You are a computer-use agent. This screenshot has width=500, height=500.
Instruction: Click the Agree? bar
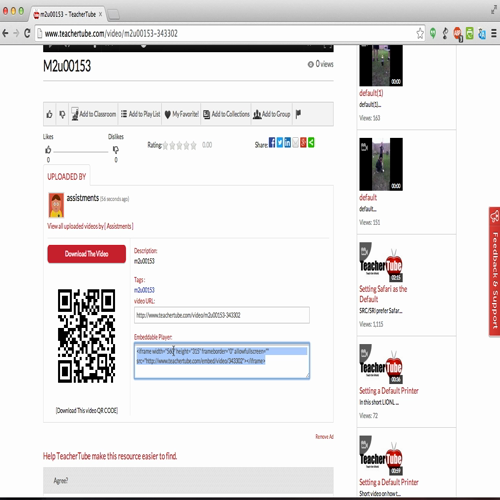point(188,480)
